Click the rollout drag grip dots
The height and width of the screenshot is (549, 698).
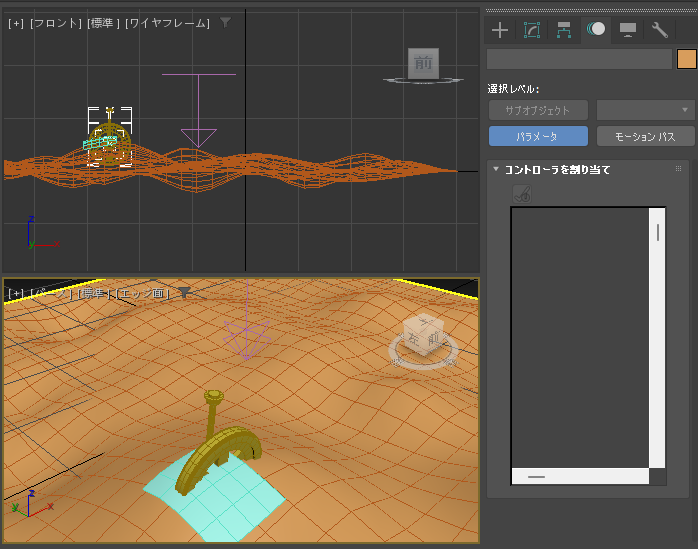(x=678, y=169)
